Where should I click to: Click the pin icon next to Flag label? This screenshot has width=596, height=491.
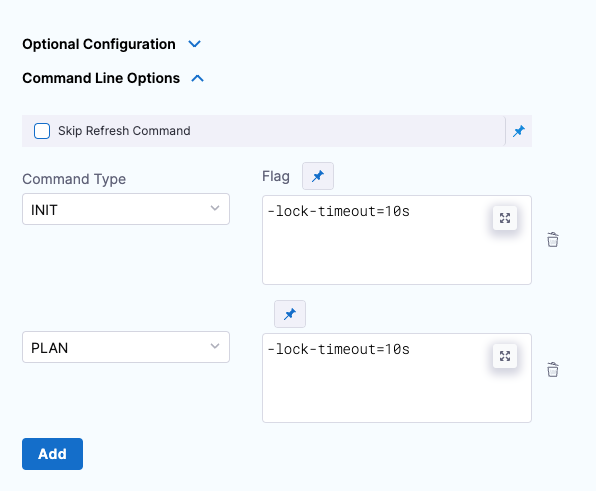(318, 176)
